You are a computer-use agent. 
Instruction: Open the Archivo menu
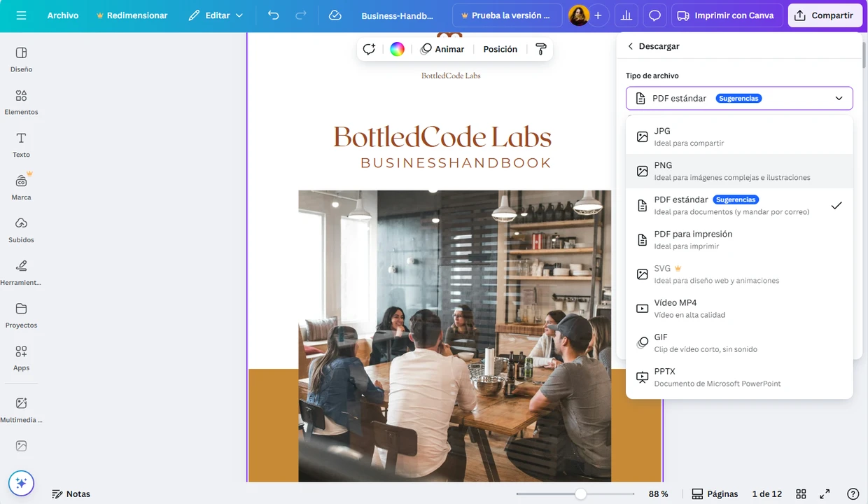point(63,15)
